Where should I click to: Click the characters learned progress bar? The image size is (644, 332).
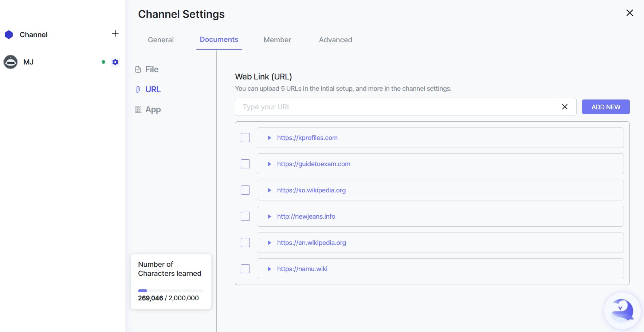[x=170, y=291]
